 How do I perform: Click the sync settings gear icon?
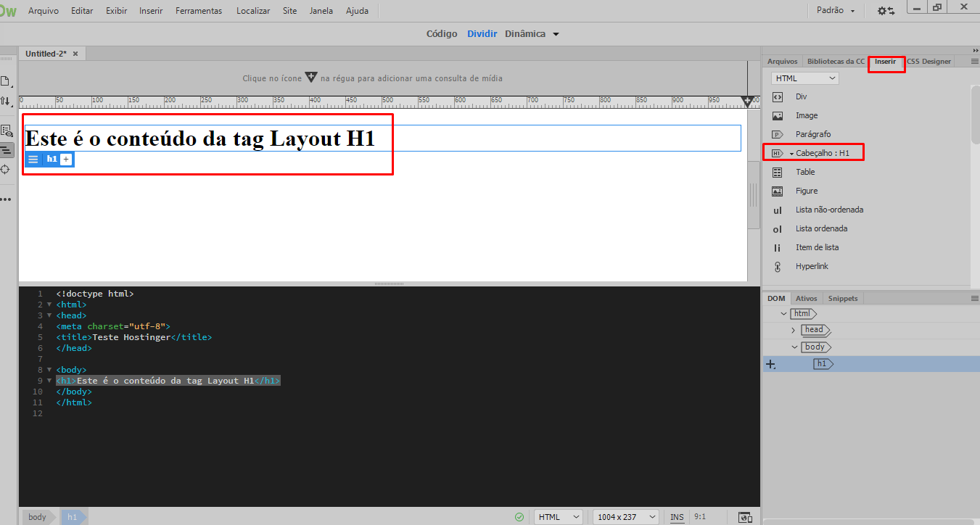coord(886,11)
